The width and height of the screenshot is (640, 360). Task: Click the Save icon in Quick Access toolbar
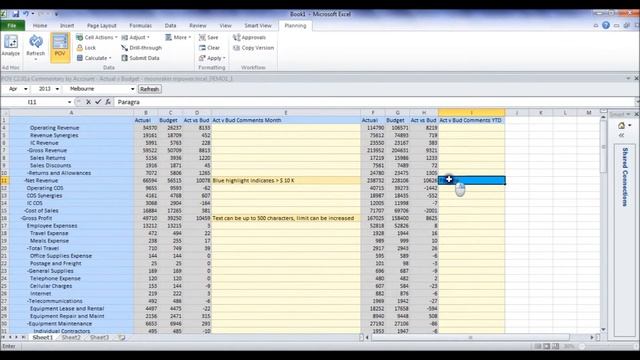(16, 14)
